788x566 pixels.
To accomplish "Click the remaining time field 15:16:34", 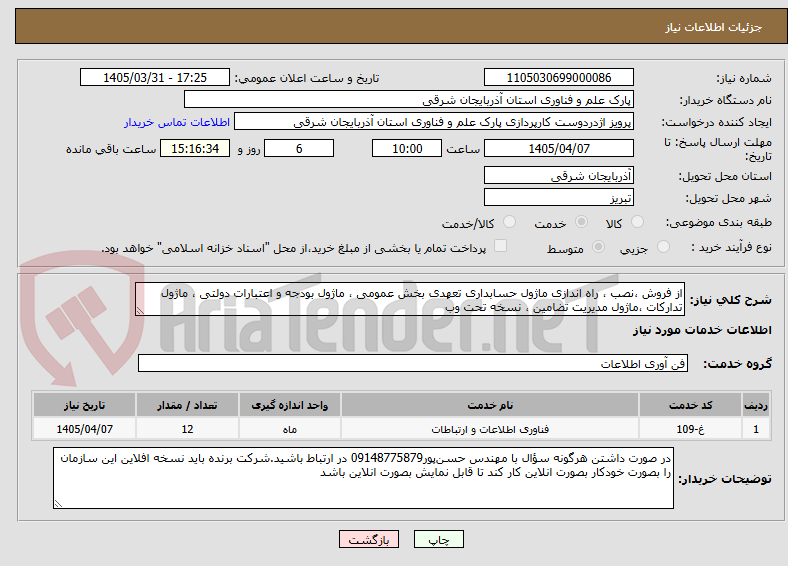I will coord(195,148).
